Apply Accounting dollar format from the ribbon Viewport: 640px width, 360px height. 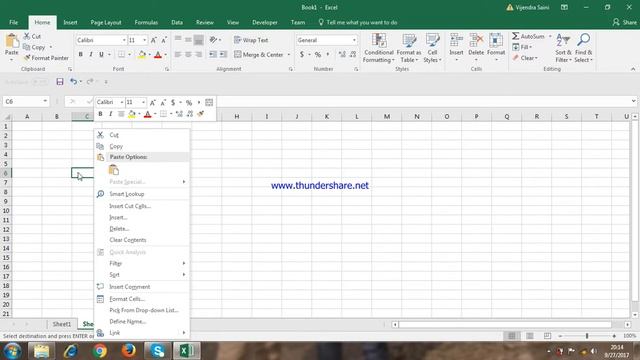pyautogui.click(x=302, y=54)
